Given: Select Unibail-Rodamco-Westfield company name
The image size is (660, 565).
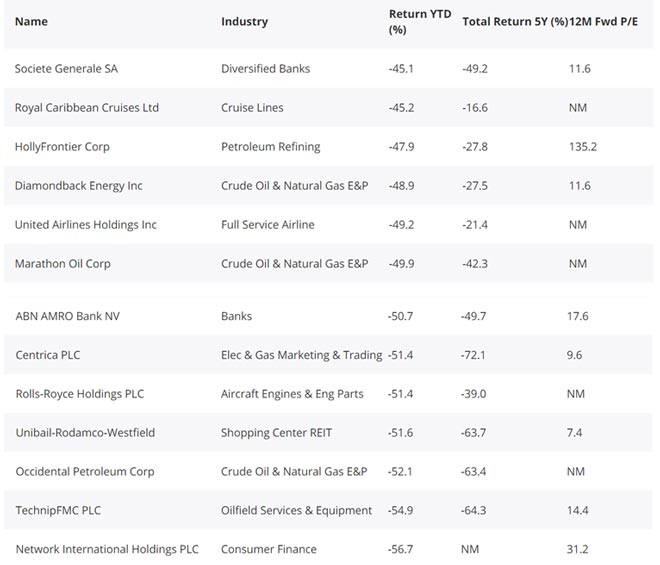Looking at the screenshot, I should [85, 433].
